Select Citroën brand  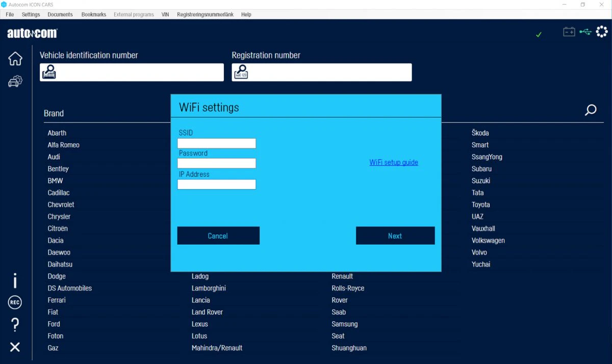(58, 228)
